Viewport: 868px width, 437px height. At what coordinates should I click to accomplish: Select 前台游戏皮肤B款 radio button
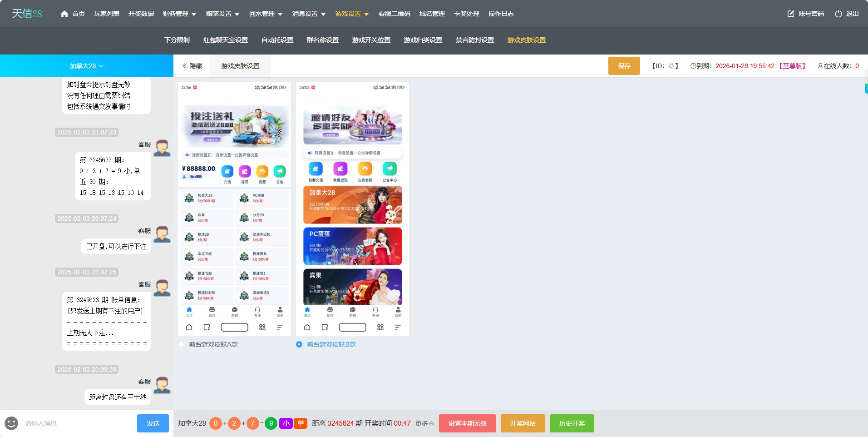click(299, 344)
